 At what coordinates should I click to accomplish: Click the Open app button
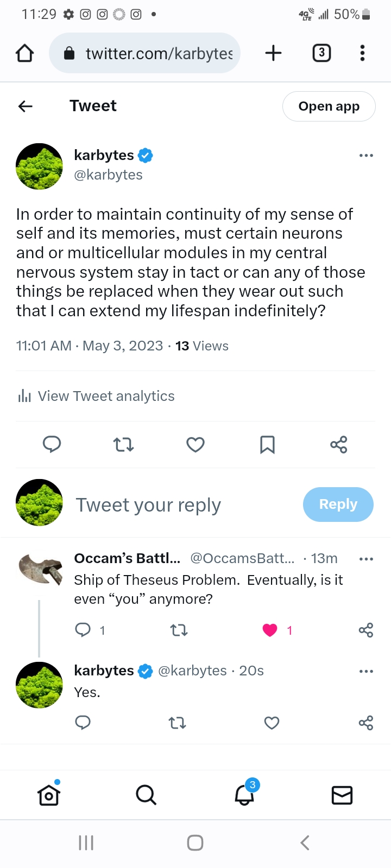[329, 106]
